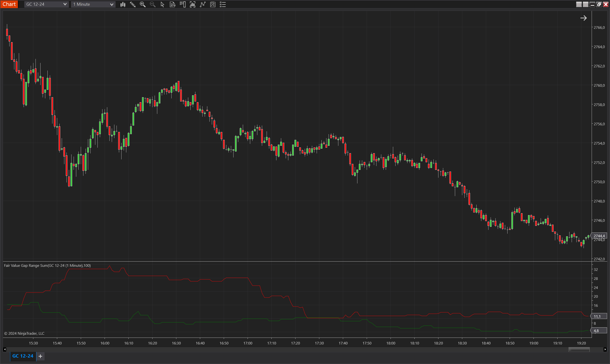Viewport: 610px width, 364px height.
Task: Click the 2760,0 price axis label
Action: [599, 85]
